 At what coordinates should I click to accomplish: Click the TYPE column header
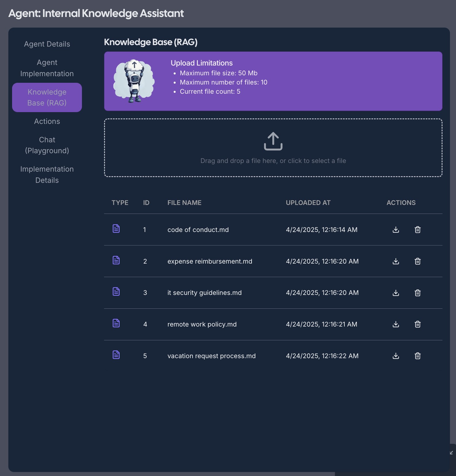(x=120, y=203)
